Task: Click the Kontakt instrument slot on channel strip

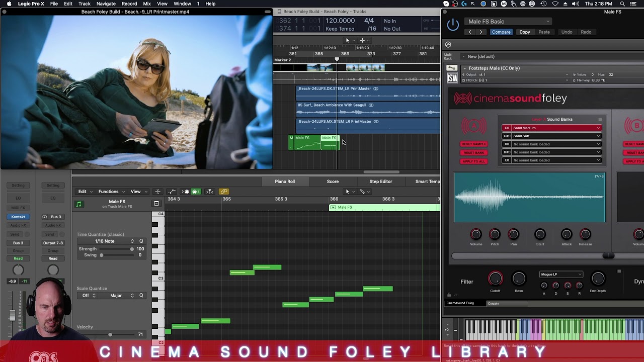Action: click(18, 217)
